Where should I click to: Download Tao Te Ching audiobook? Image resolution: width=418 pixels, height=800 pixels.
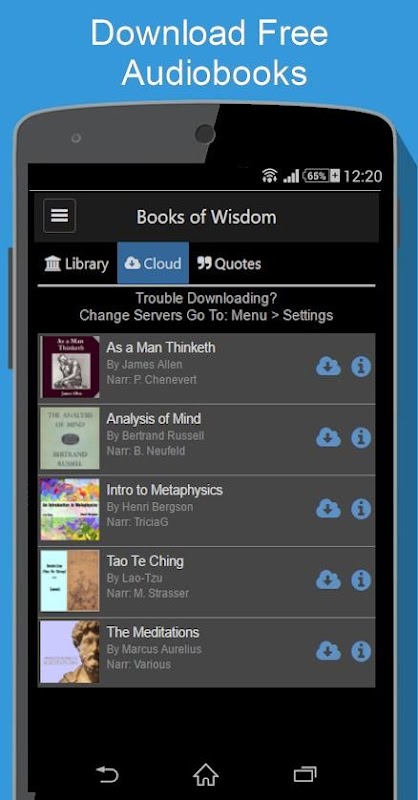(x=328, y=580)
